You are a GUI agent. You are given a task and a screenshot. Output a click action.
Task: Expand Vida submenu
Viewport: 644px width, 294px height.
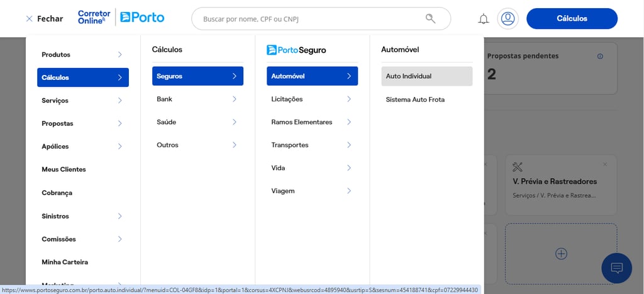(x=312, y=168)
